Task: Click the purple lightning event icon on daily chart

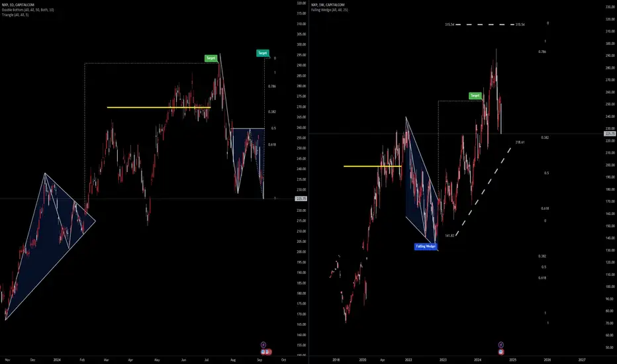Action: (x=263, y=345)
